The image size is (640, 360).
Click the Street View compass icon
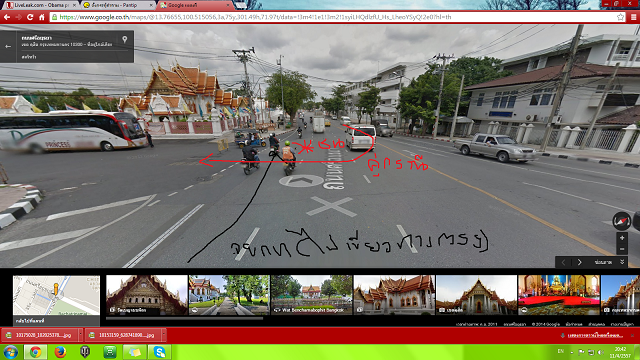622,222
